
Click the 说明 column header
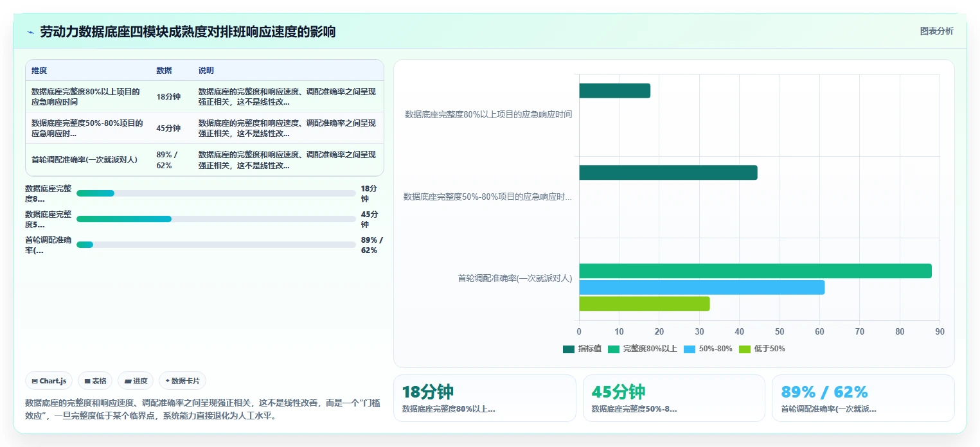tap(206, 71)
